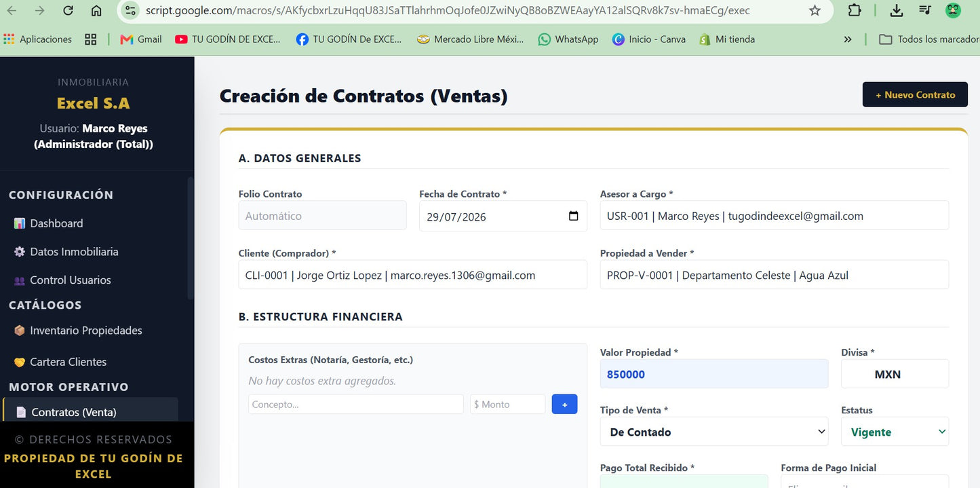Click the Pago Total Recibido field
The height and width of the screenshot is (488, 980).
click(x=684, y=481)
